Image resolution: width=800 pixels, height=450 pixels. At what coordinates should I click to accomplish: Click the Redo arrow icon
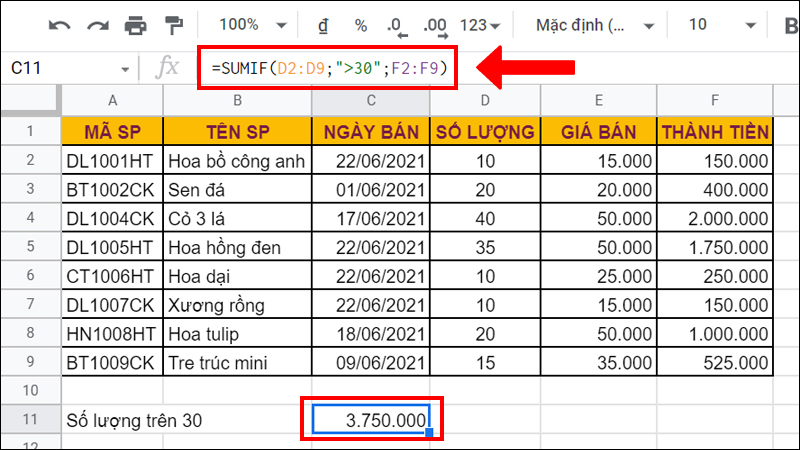[x=97, y=26]
